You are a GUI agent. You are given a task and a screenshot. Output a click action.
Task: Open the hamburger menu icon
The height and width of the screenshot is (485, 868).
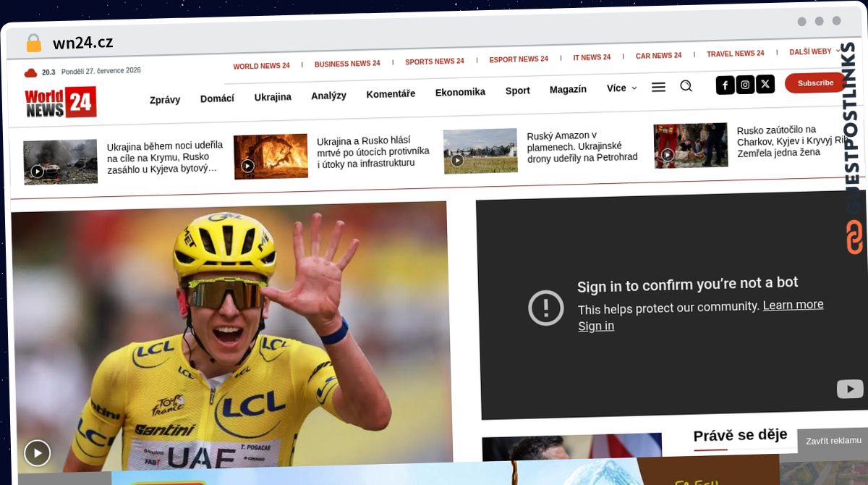coord(658,87)
